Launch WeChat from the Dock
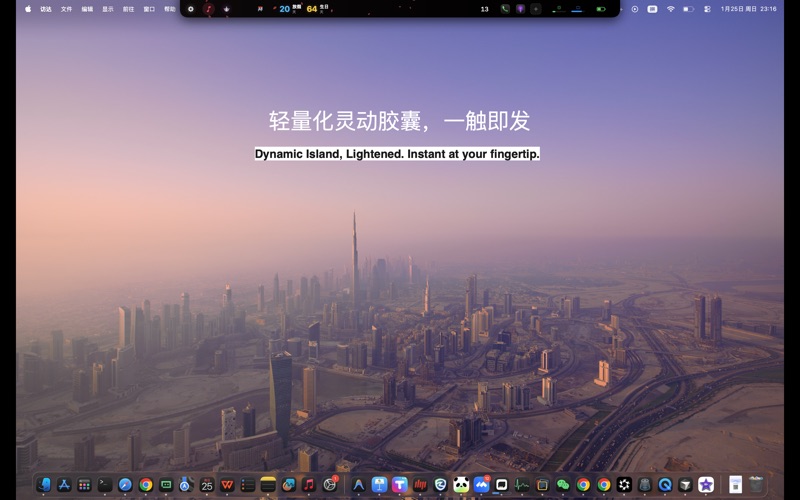Screen dimensions: 800x500 click(563, 485)
